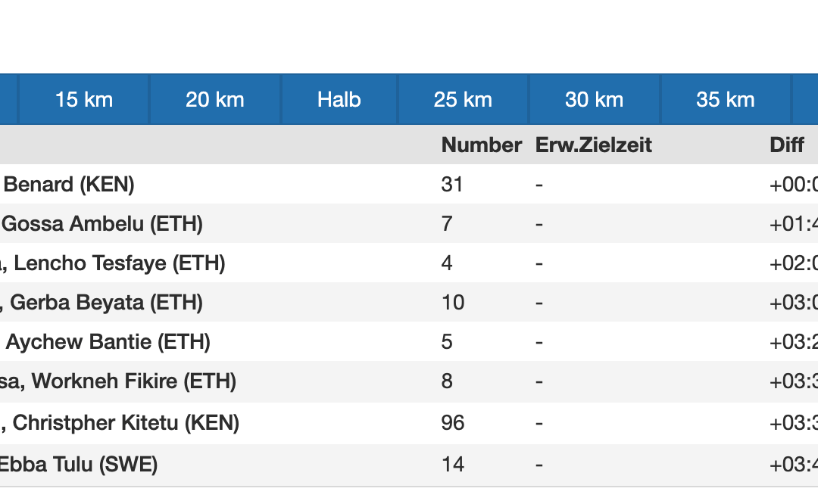Select the Halb (half marathon) tab
The image size is (818, 504).
pos(339,99)
